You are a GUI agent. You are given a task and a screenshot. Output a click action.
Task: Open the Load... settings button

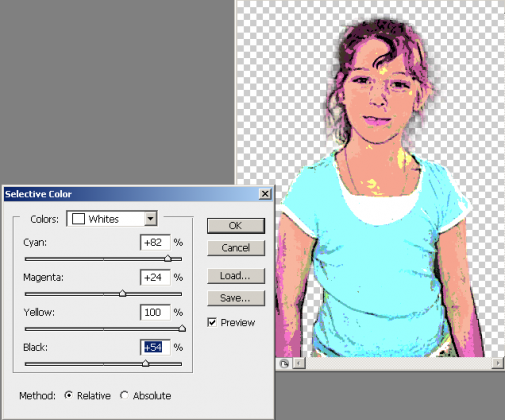[236, 276]
